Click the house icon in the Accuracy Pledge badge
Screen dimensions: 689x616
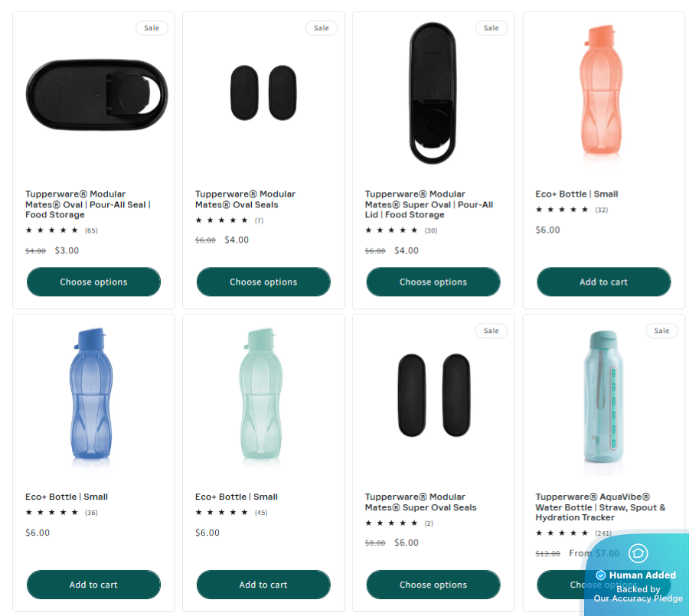(638, 553)
